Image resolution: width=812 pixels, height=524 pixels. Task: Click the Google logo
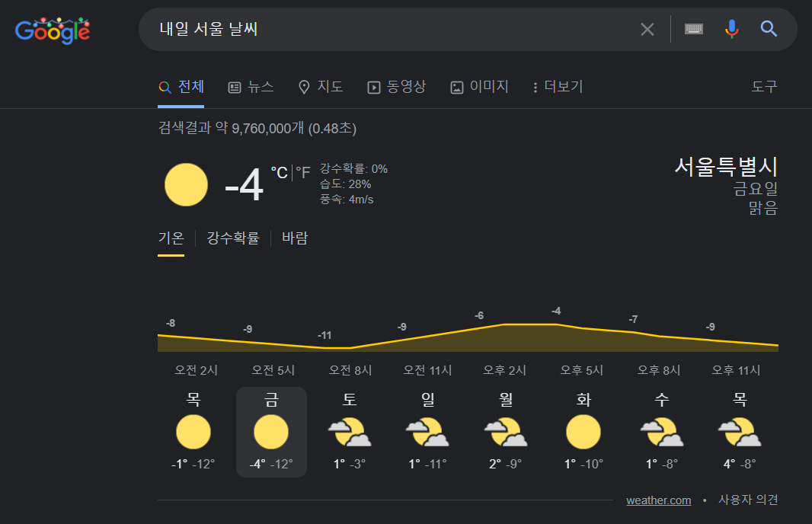(53, 30)
